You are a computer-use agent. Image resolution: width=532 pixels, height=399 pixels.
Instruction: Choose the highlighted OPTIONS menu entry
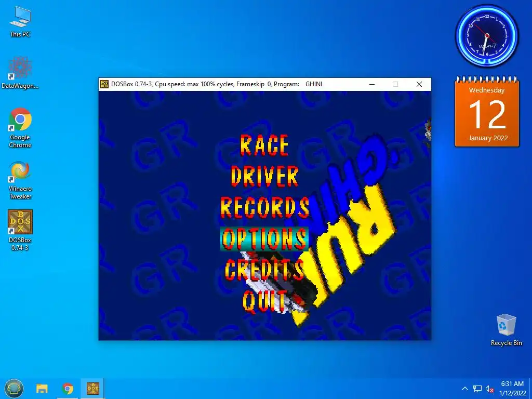pos(264,239)
